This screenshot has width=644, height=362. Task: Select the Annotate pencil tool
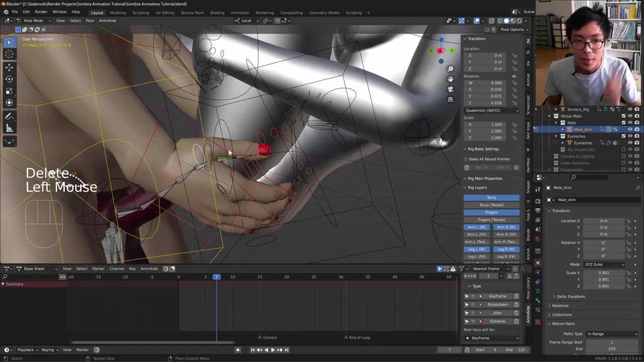[9, 116]
